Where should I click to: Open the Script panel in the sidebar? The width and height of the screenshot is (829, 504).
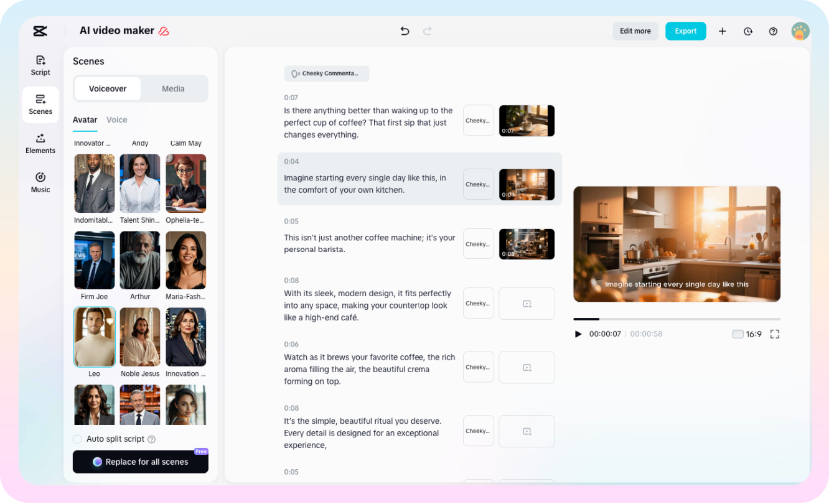pyautogui.click(x=40, y=65)
